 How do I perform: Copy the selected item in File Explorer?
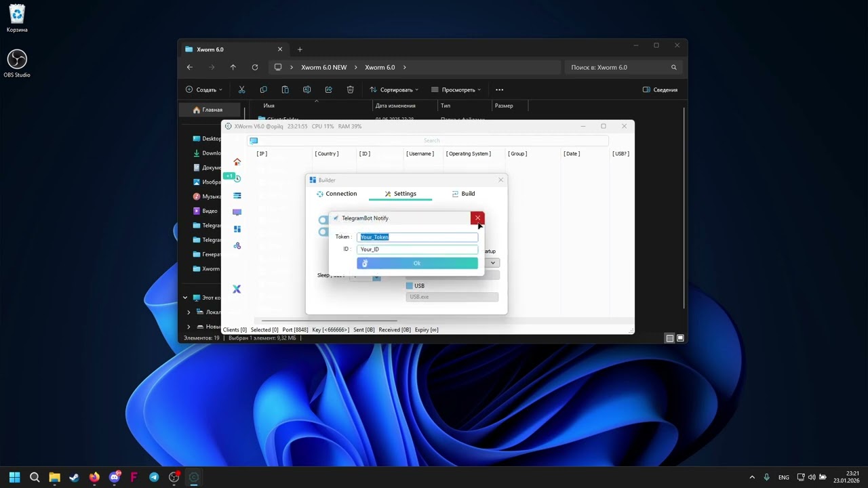pos(263,89)
